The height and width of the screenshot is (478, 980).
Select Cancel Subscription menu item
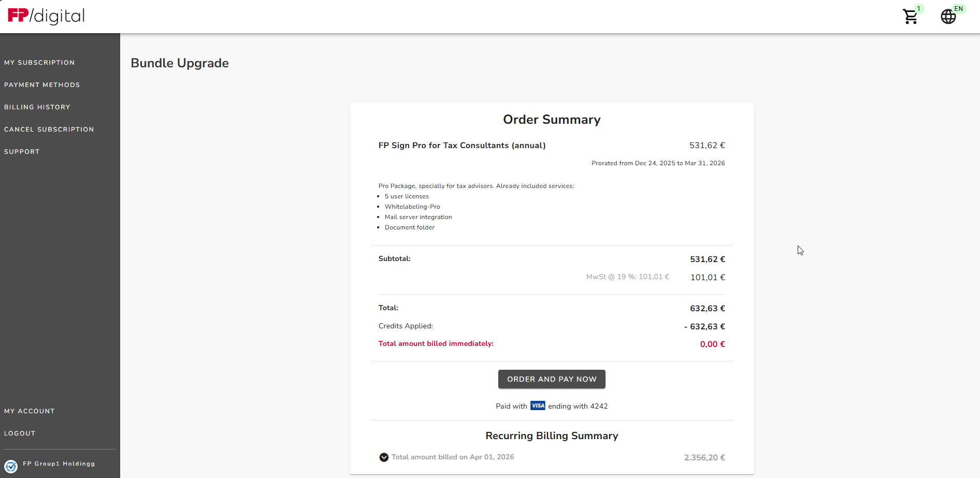[x=49, y=129]
